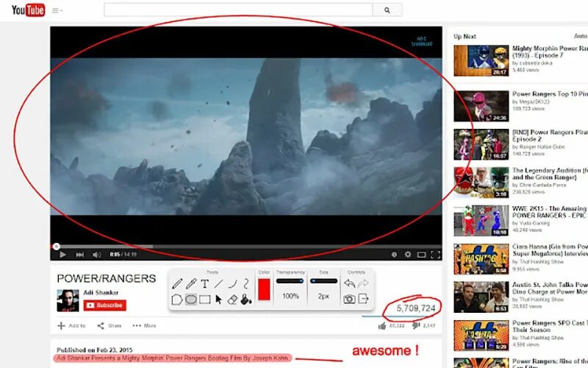Select the Ellipse shape tool
This screenshot has height=368, width=588.
tap(191, 300)
